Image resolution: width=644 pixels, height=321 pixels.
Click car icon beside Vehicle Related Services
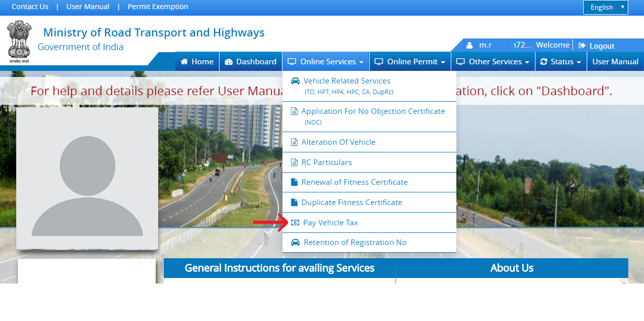[295, 81]
